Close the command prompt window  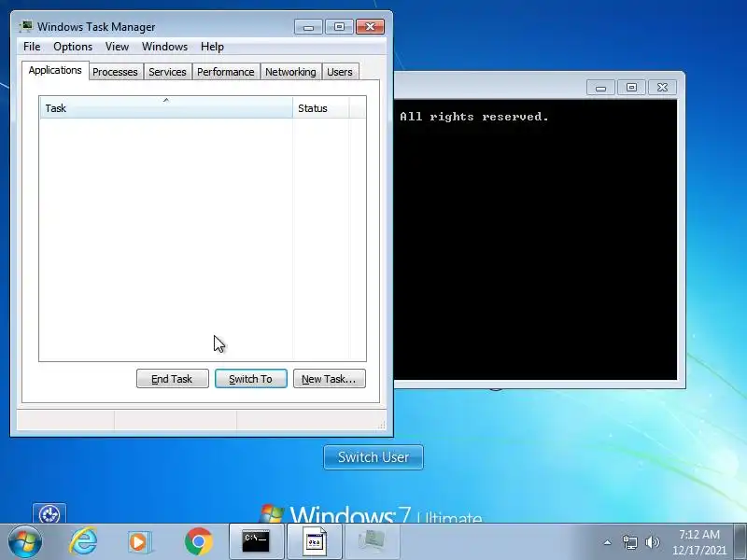point(662,87)
